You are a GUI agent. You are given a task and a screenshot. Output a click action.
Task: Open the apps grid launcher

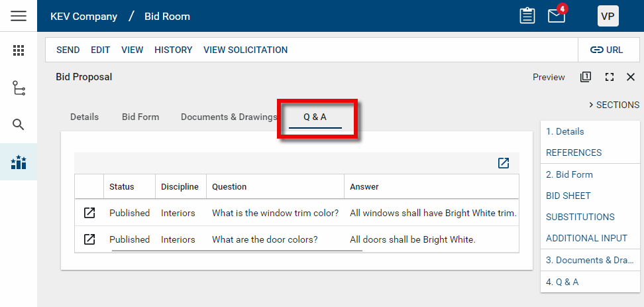(19, 50)
